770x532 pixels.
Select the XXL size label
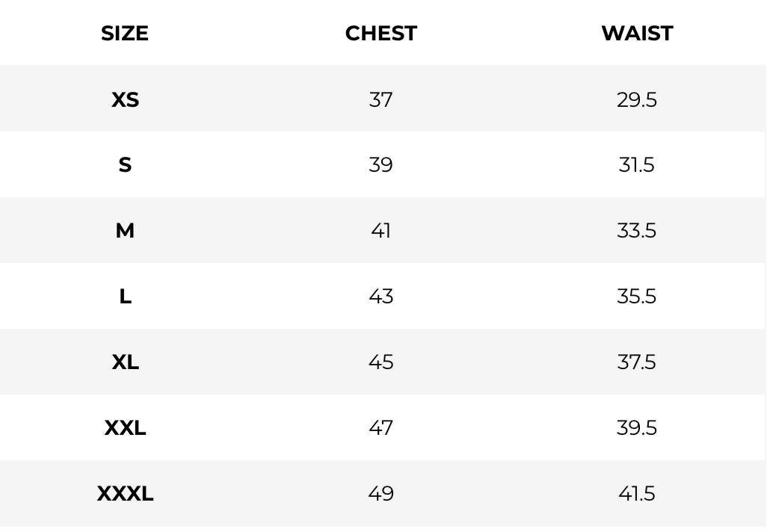tap(125, 427)
